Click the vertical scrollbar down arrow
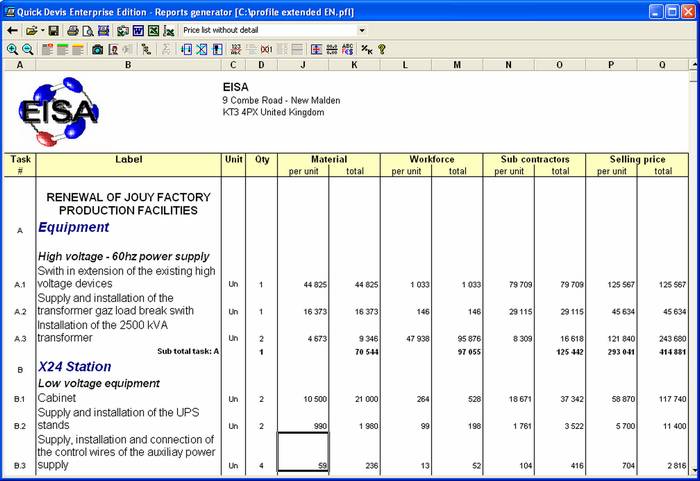Image resolution: width=700 pixels, height=481 pixels. pos(693,470)
